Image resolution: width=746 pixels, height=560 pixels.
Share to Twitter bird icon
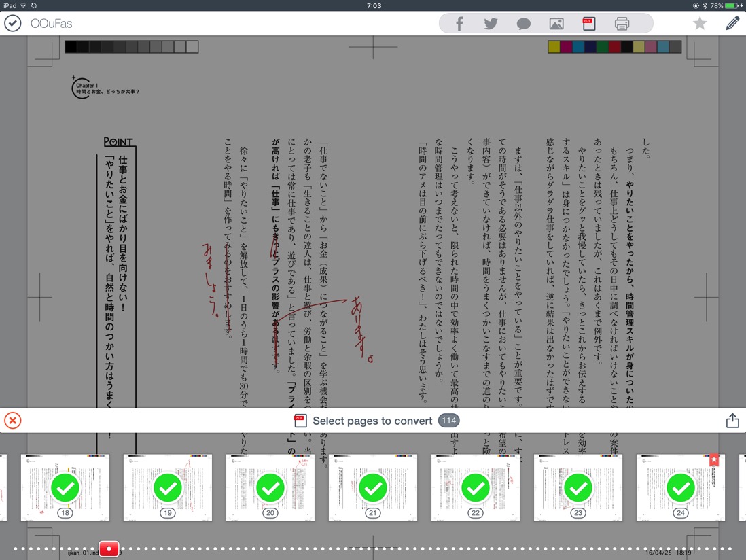[x=491, y=23]
